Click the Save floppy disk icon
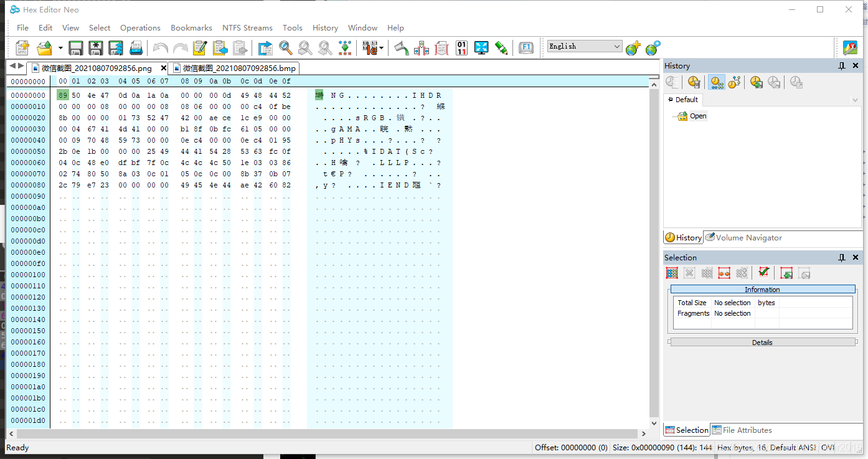The width and height of the screenshot is (868, 459). 76,47
